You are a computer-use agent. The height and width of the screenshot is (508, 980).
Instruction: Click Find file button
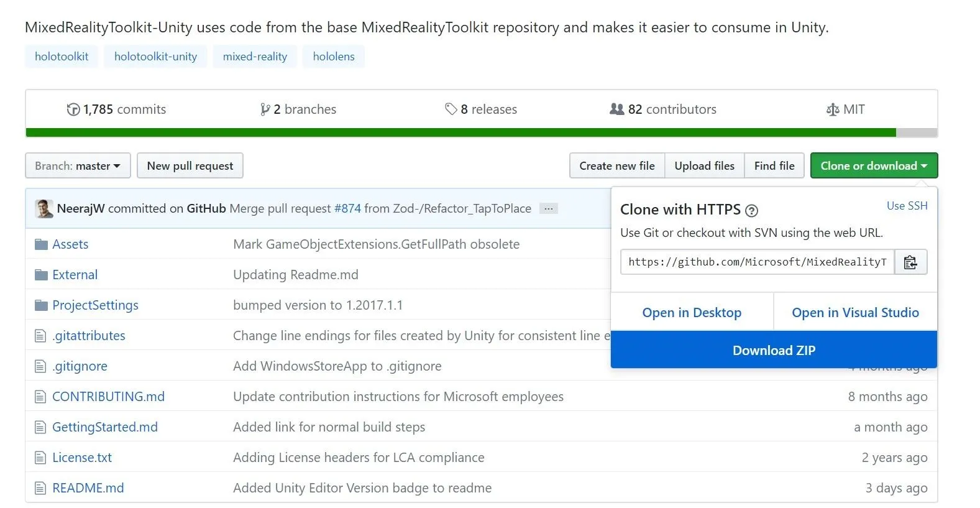click(774, 165)
